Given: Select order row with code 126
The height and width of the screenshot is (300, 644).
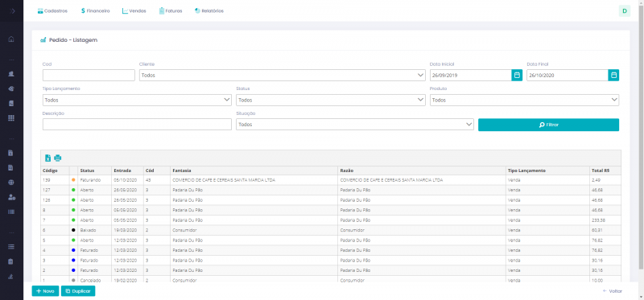Looking at the screenshot, I should (331, 200).
